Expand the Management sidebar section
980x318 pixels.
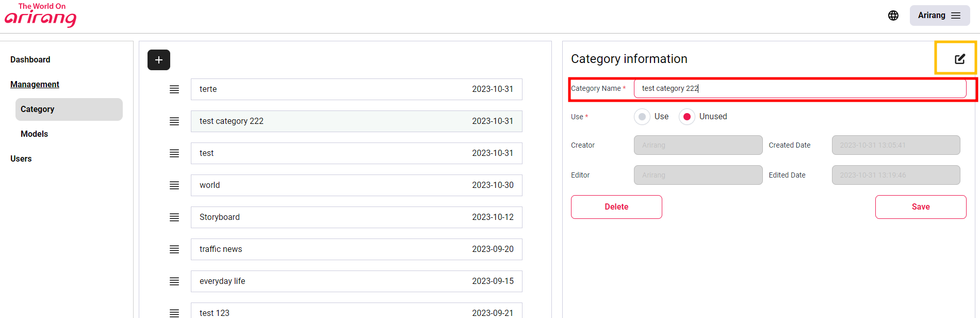[35, 84]
